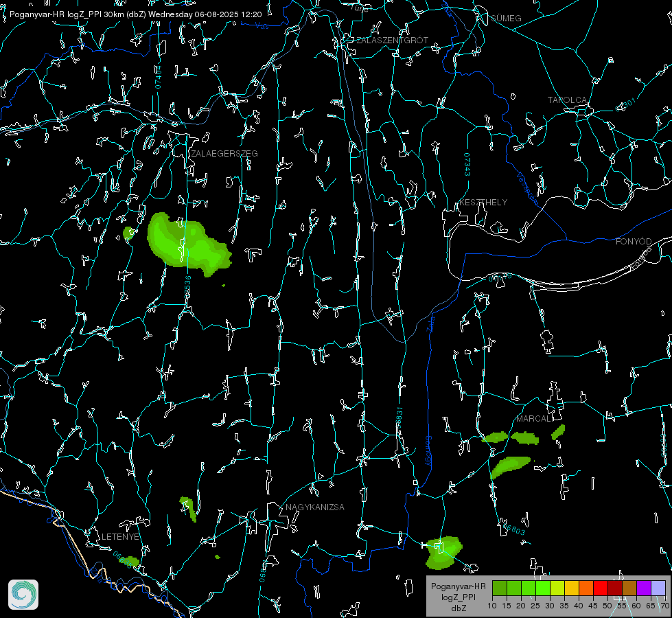Click the swirl logo icon
The width and height of the screenshot is (672, 618).
(23, 595)
